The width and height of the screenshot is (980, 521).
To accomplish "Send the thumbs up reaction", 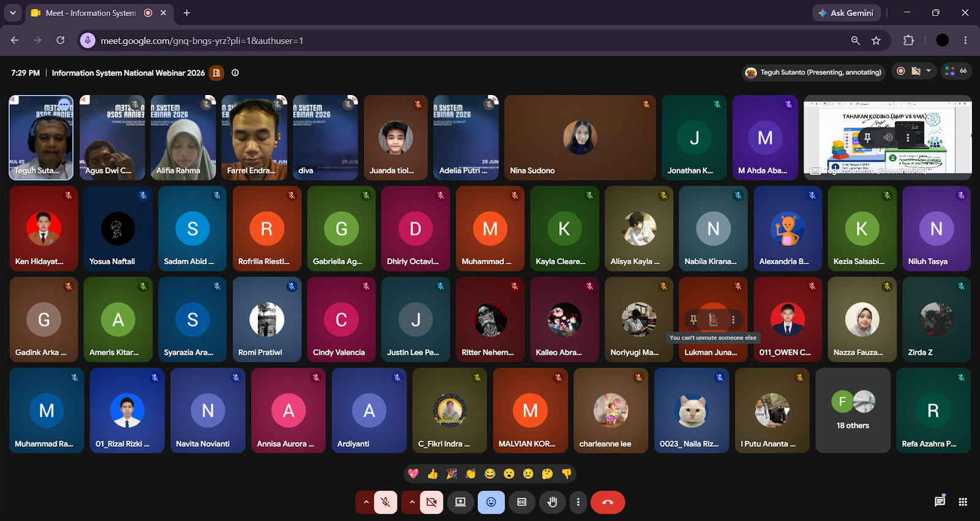I will click(432, 474).
